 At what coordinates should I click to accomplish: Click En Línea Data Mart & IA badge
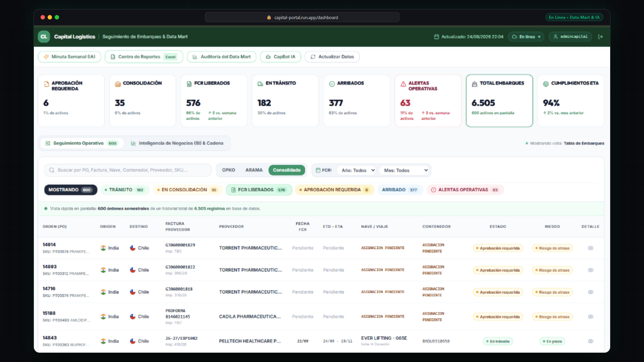coord(574,17)
